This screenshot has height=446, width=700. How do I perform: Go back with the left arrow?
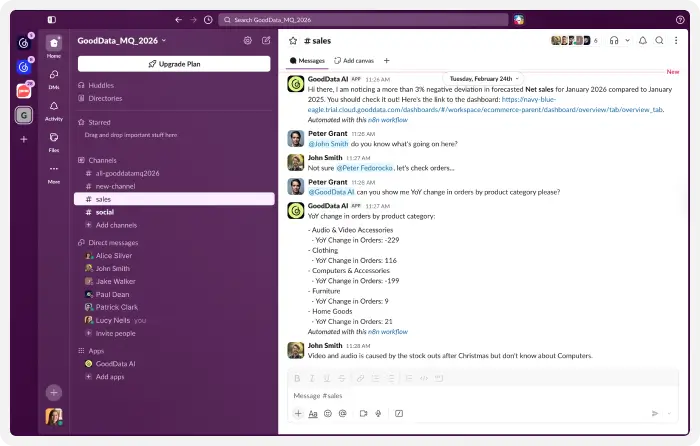[179, 20]
